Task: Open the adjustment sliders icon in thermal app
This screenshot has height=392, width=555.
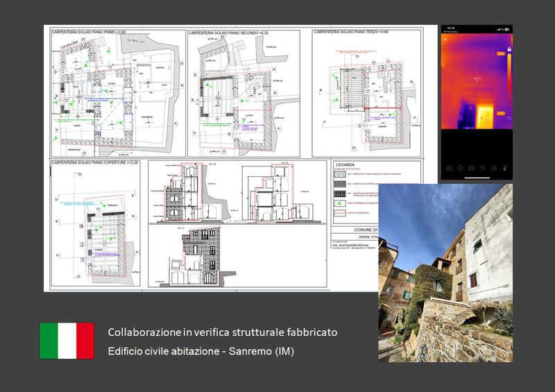Action: [x=483, y=168]
